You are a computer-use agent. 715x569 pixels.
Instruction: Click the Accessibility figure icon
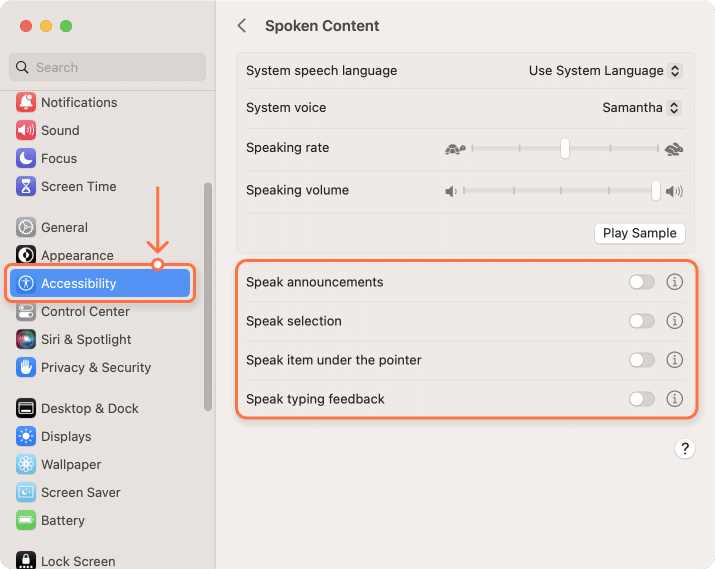click(26, 283)
